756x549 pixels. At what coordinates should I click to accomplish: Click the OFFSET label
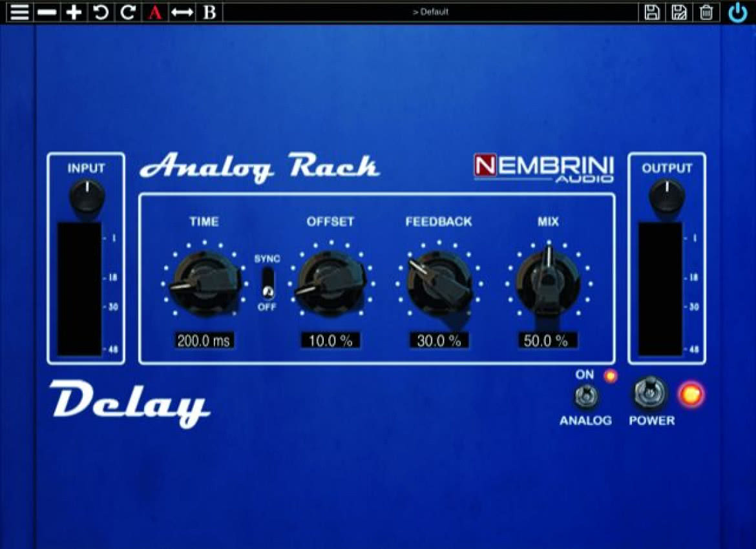(330, 222)
